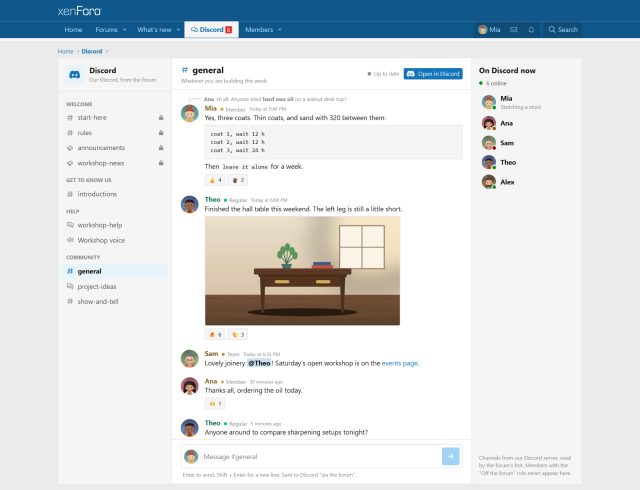Click the Open in Discord button
Viewport: 640px width, 490px height.
pyautogui.click(x=433, y=74)
